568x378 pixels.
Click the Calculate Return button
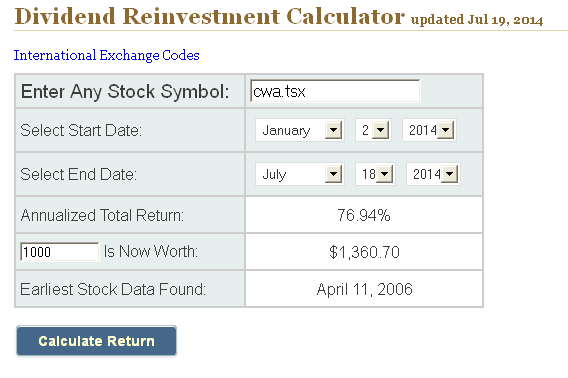coord(96,341)
